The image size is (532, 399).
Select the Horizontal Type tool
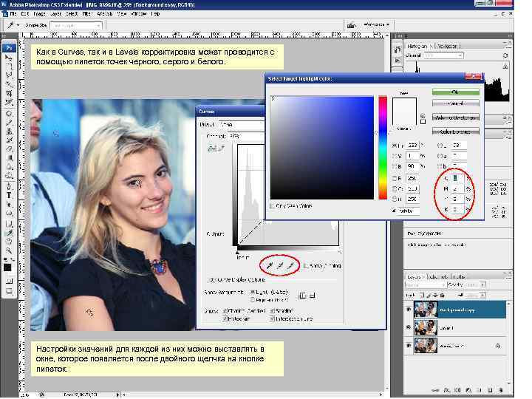[8, 195]
